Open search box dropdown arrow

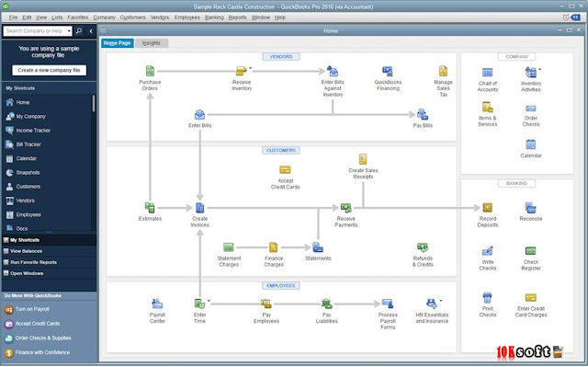69,31
